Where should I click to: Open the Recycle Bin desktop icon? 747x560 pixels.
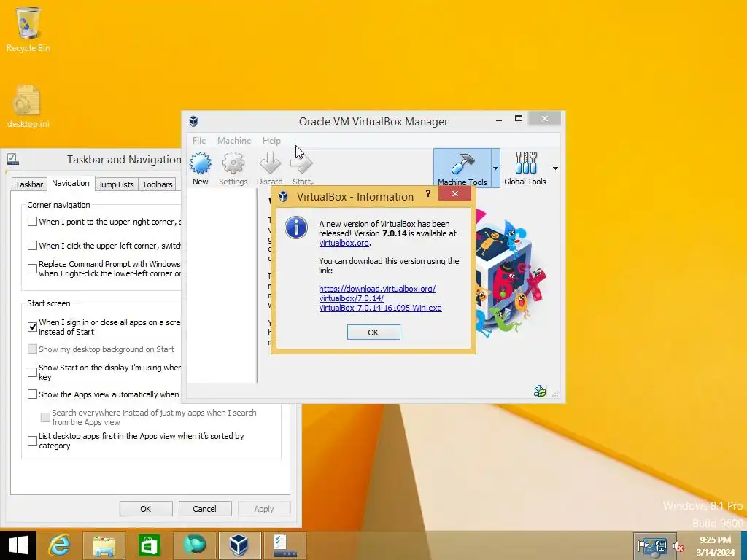[28, 29]
